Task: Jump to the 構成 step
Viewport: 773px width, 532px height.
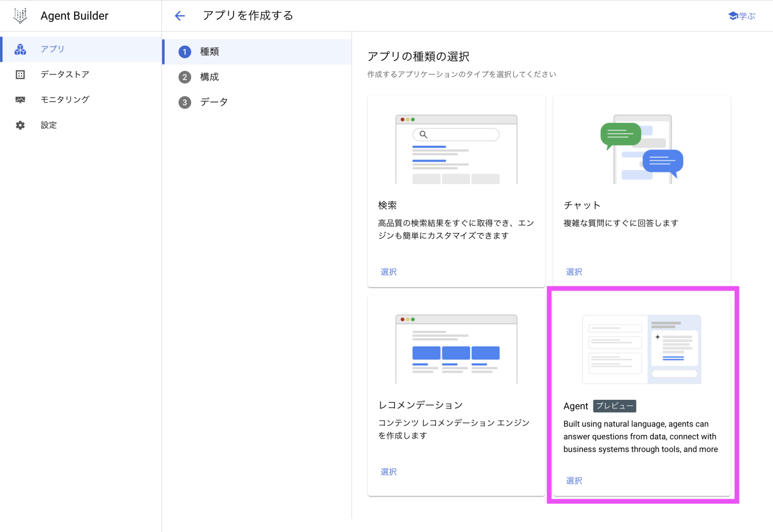Action: (x=209, y=76)
